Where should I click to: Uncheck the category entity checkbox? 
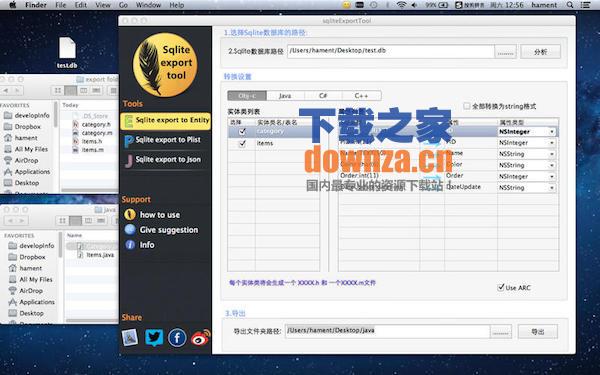point(242,131)
